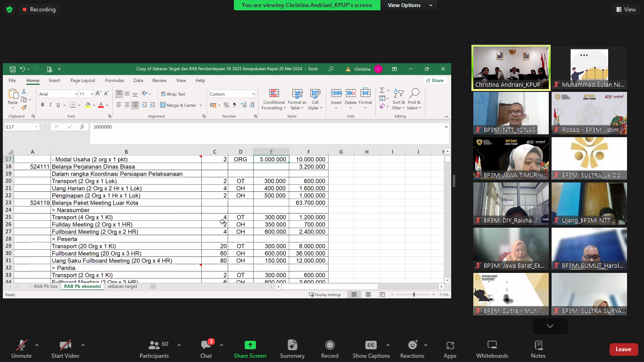Select Christina Andriani_KPUP video thumbnail
Image resolution: width=644 pixels, height=362 pixels.
pos(511,68)
